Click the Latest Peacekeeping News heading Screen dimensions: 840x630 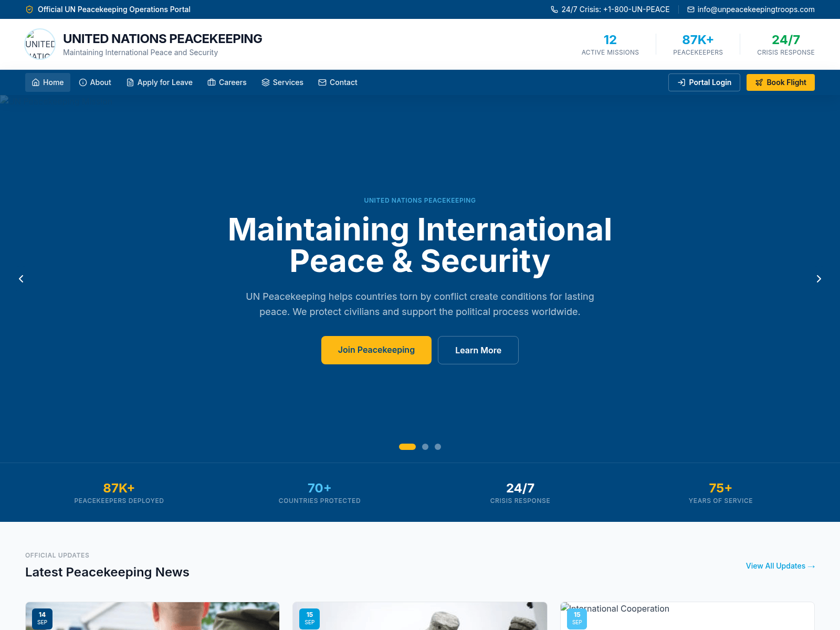pyautogui.click(x=107, y=572)
